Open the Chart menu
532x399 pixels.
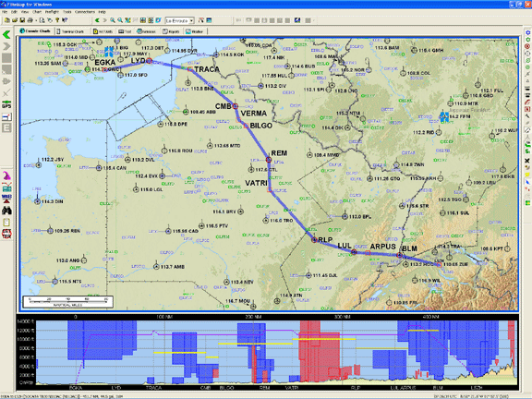[37, 12]
